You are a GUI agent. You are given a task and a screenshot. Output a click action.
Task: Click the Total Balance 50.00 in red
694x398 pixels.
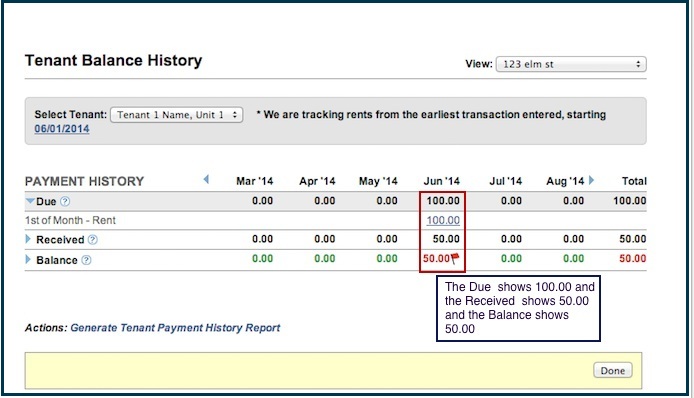(x=633, y=259)
